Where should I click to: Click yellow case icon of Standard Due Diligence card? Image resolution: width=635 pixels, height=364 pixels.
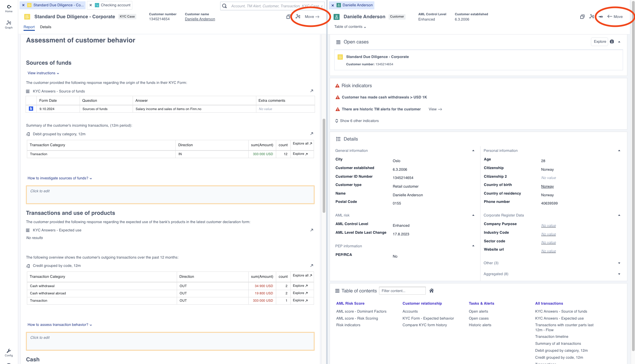click(x=340, y=57)
